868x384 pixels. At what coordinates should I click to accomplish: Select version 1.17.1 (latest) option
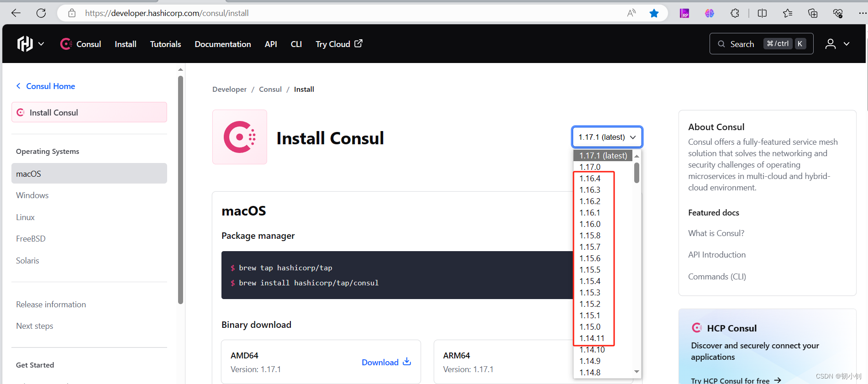(x=603, y=156)
